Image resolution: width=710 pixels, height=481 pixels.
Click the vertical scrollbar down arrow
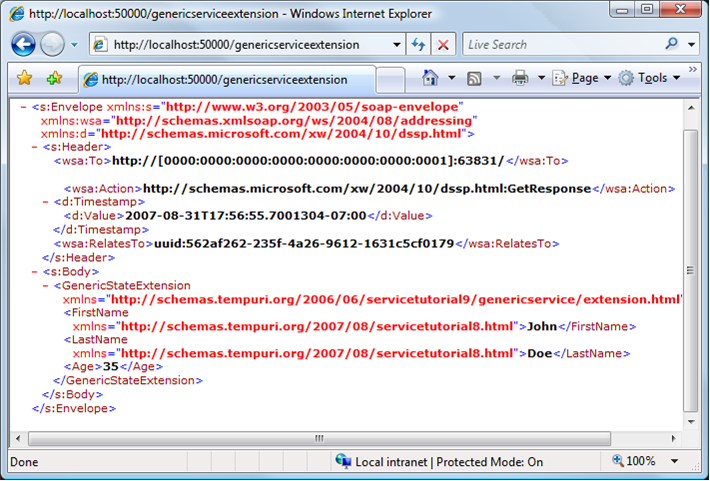click(691, 422)
